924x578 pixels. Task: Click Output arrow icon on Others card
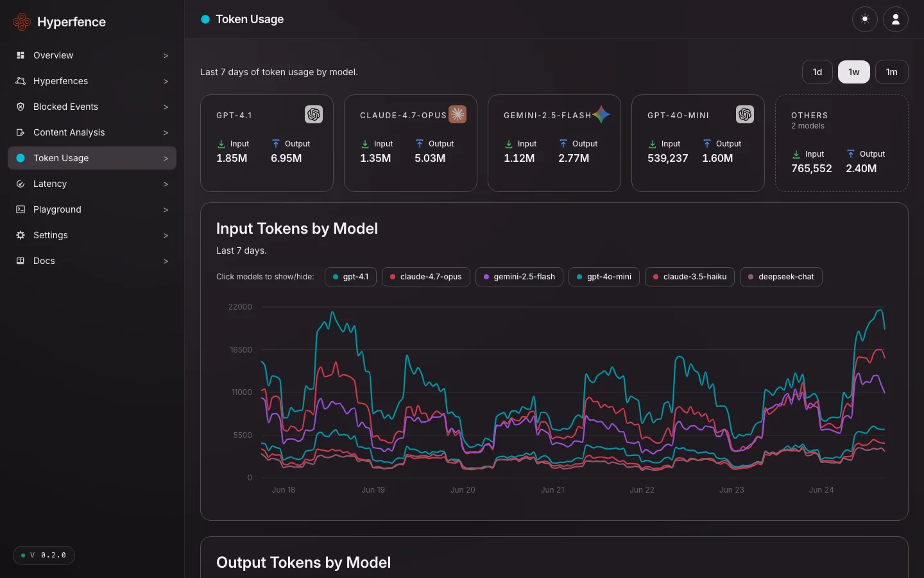[x=851, y=154]
